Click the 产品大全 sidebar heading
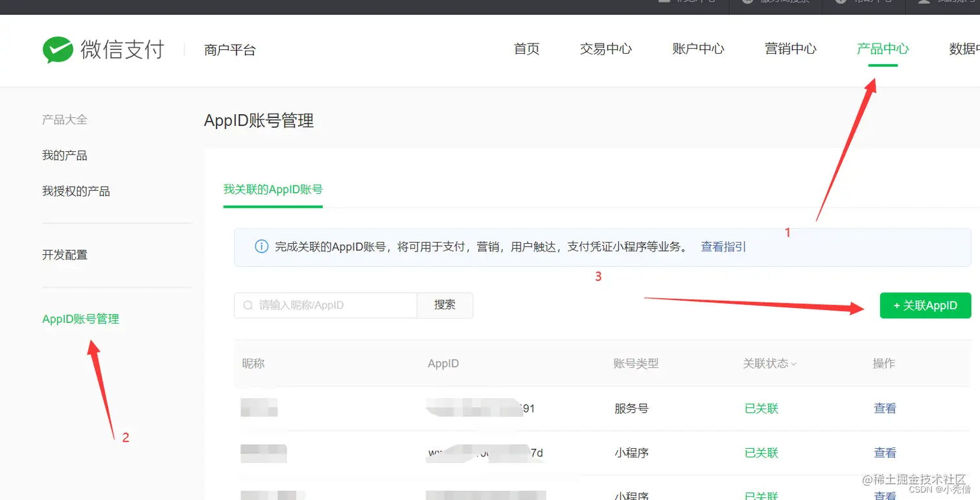The image size is (980, 500). pos(65,120)
